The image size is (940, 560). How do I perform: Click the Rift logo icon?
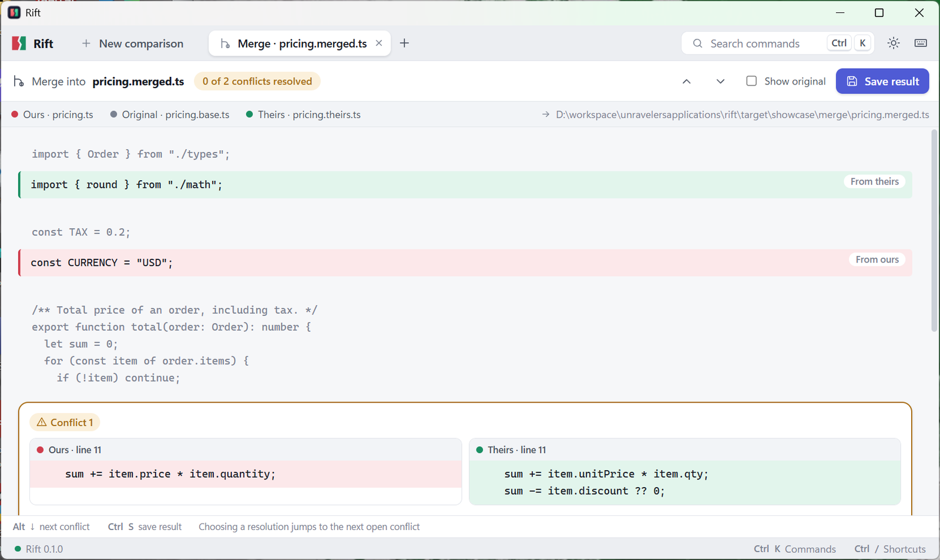pyautogui.click(x=19, y=43)
